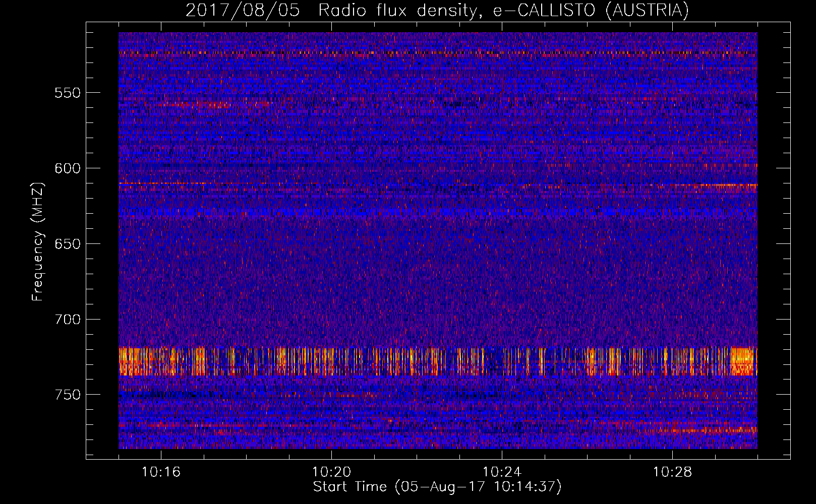This screenshot has width=816, height=504.
Task: Click the 550 frequency tick label
Action: click(68, 93)
